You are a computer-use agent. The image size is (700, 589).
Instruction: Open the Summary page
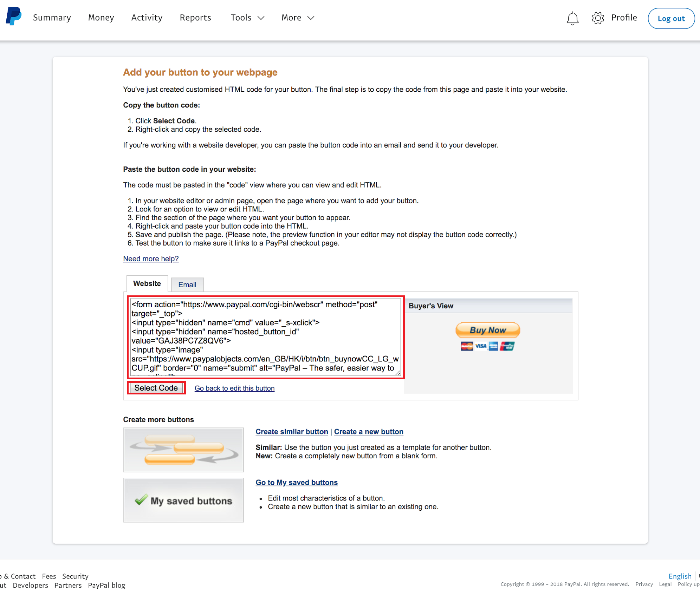coord(52,18)
